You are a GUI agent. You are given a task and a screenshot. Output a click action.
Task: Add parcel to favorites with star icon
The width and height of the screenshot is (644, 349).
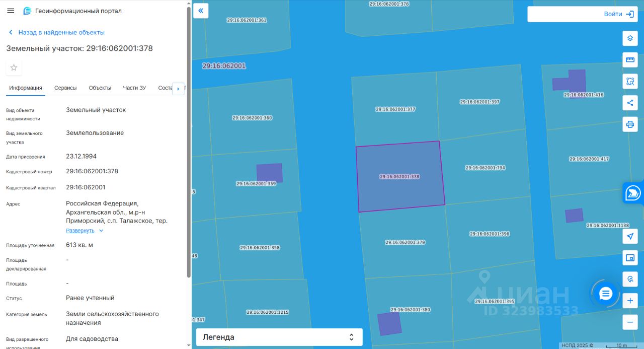coord(14,67)
